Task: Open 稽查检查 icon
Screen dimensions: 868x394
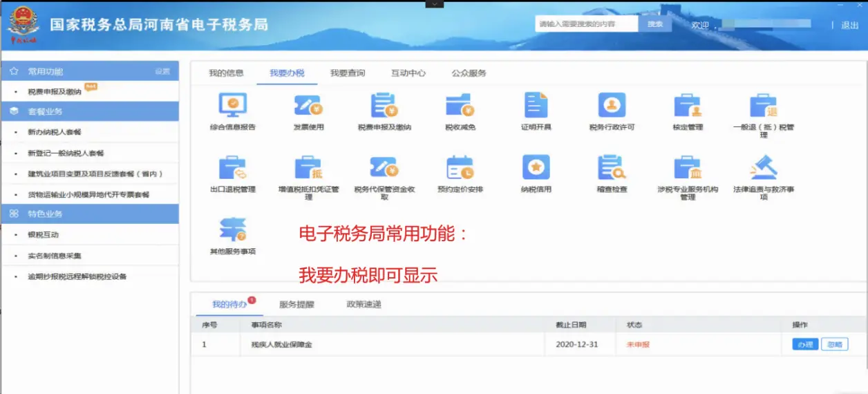Action: [x=612, y=168]
